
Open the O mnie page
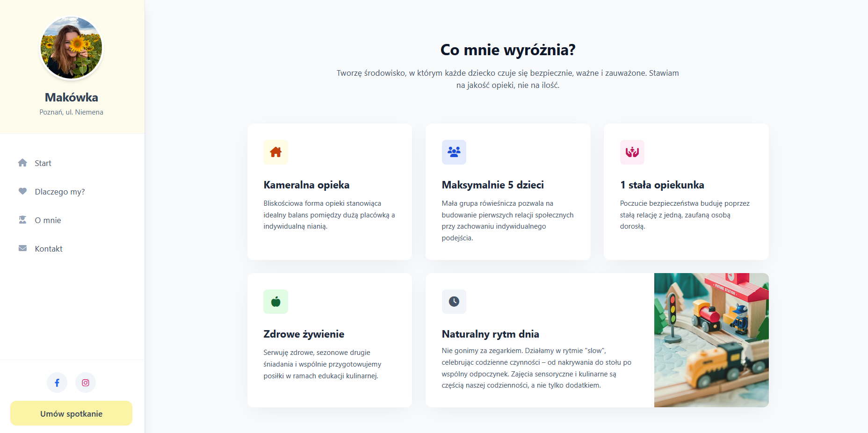(x=48, y=220)
